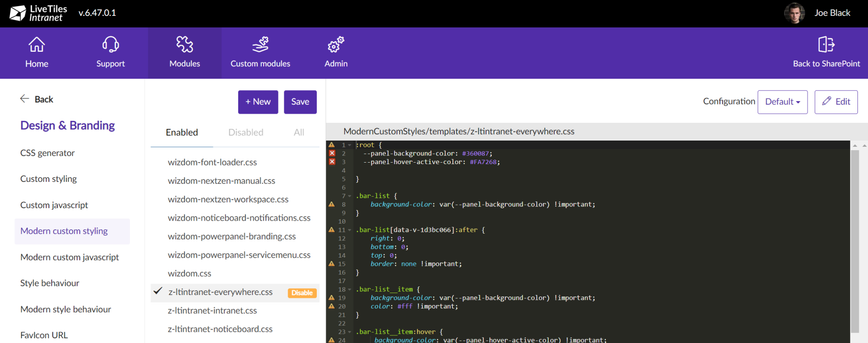Screen dimensions: 868x343
Task: Click the Joe Black username
Action: (833, 13)
